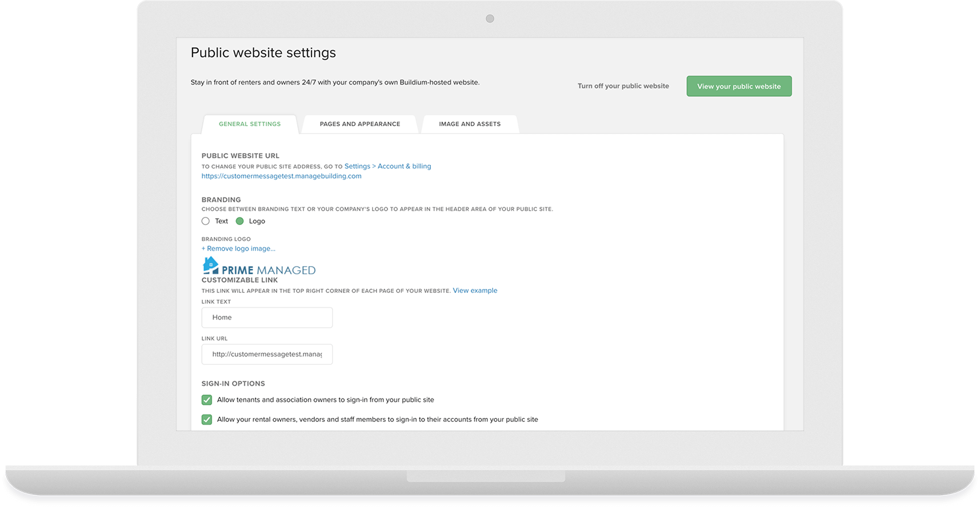Click the Branding section heading

(x=221, y=200)
